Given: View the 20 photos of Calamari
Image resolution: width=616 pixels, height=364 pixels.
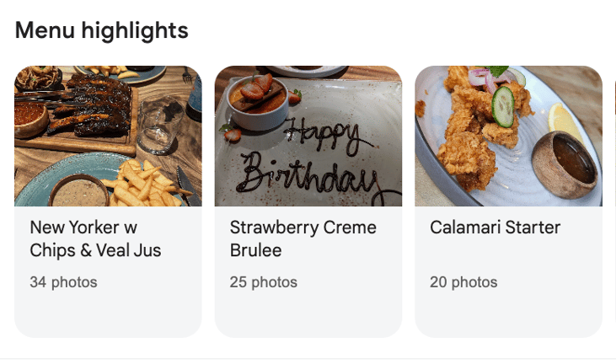Looking at the screenshot, I should 463,282.
